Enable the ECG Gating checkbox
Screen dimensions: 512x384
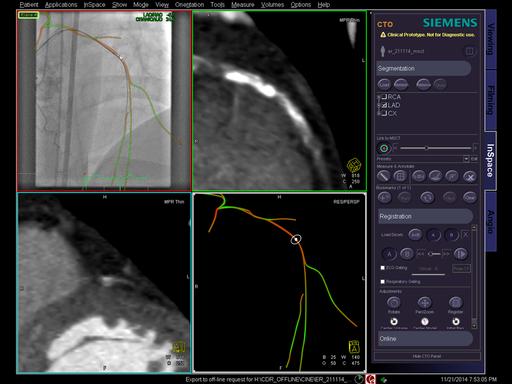383,268
